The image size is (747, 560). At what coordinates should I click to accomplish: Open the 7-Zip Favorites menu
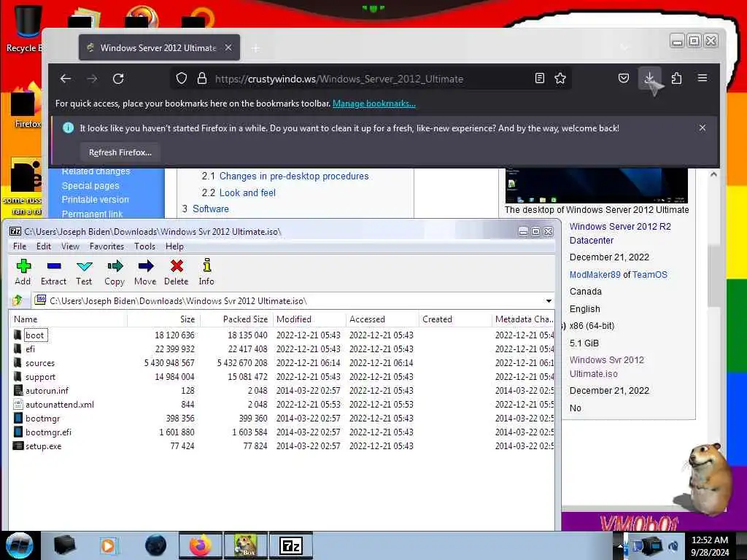point(107,246)
